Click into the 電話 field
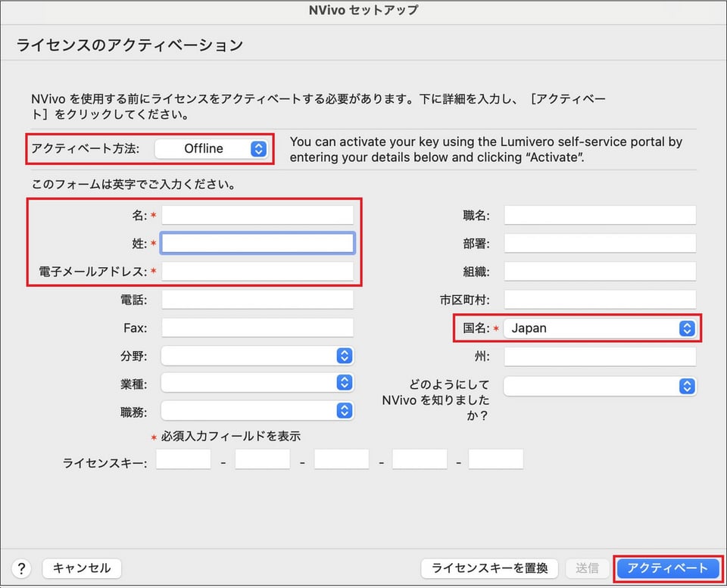Image resolution: width=727 pixels, height=588 pixels. 257,300
